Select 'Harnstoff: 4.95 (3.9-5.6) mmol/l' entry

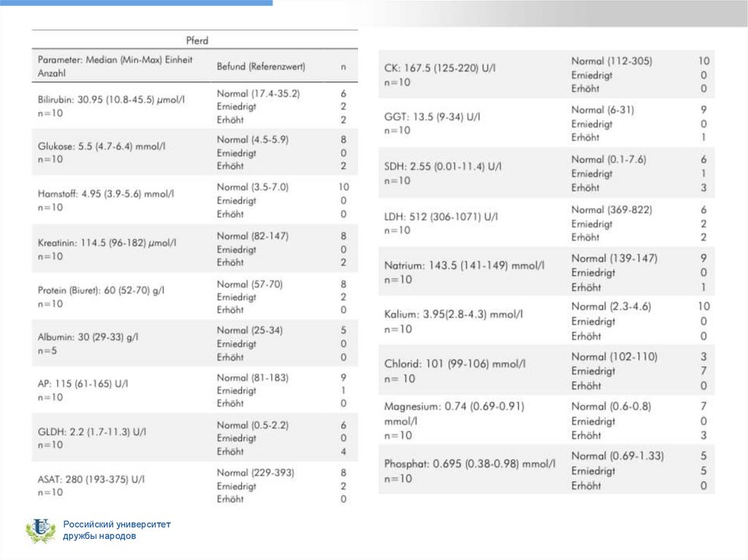click(106, 193)
